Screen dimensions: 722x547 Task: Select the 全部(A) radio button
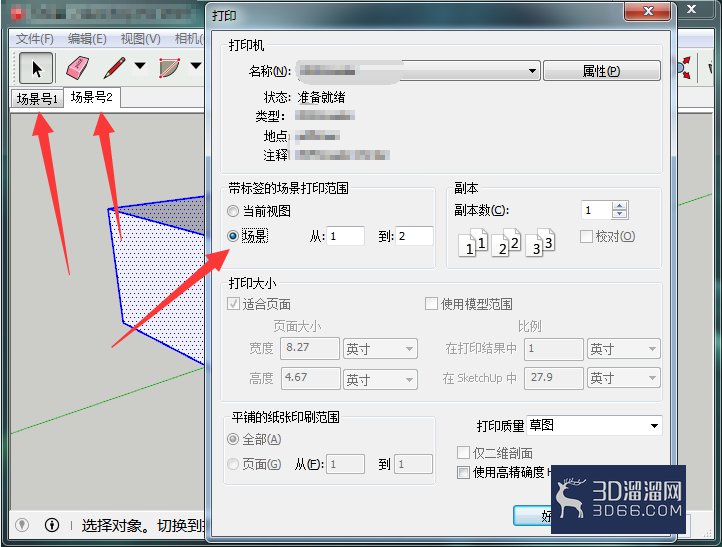click(233, 439)
